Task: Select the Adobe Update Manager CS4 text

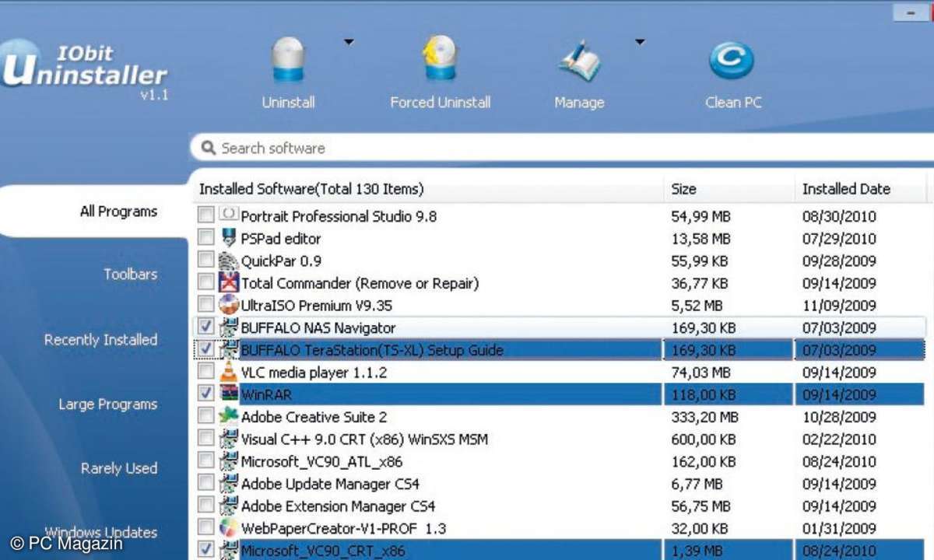Action: [x=330, y=485]
